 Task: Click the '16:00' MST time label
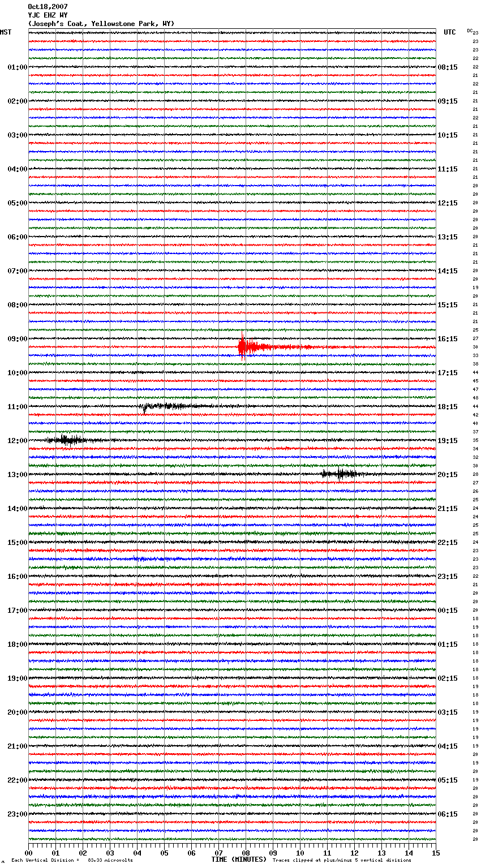pos(17,577)
